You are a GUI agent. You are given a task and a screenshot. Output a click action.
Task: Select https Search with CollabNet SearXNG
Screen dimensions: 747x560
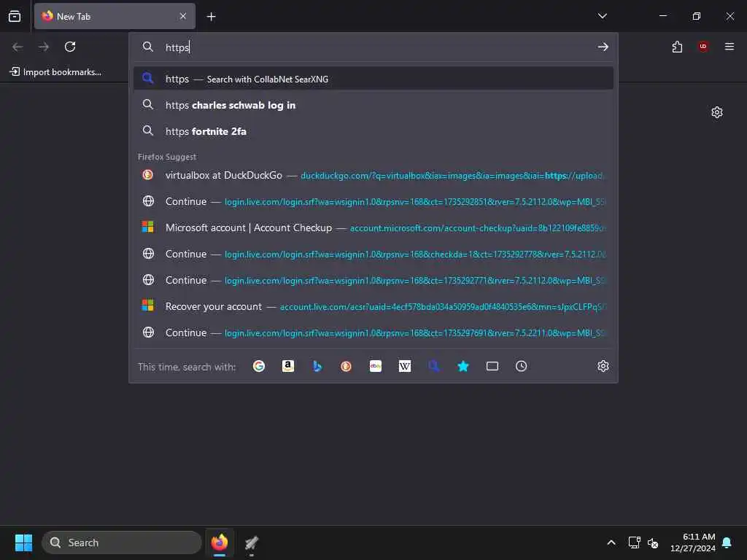tap(373, 79)
